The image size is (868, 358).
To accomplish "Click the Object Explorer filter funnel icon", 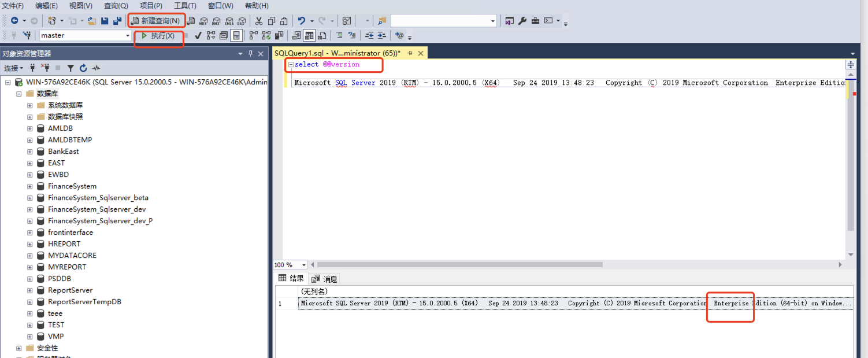I will (x=71, y=68).
